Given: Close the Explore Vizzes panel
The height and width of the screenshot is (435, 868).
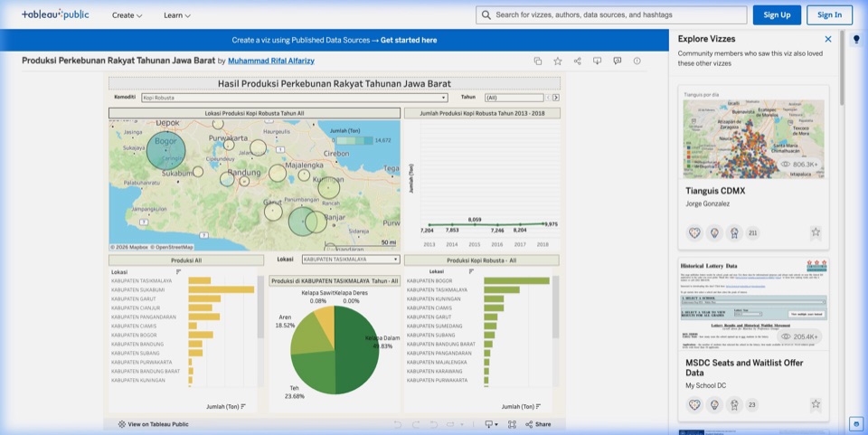Looking at the screenshot, I should coord(827,39).
